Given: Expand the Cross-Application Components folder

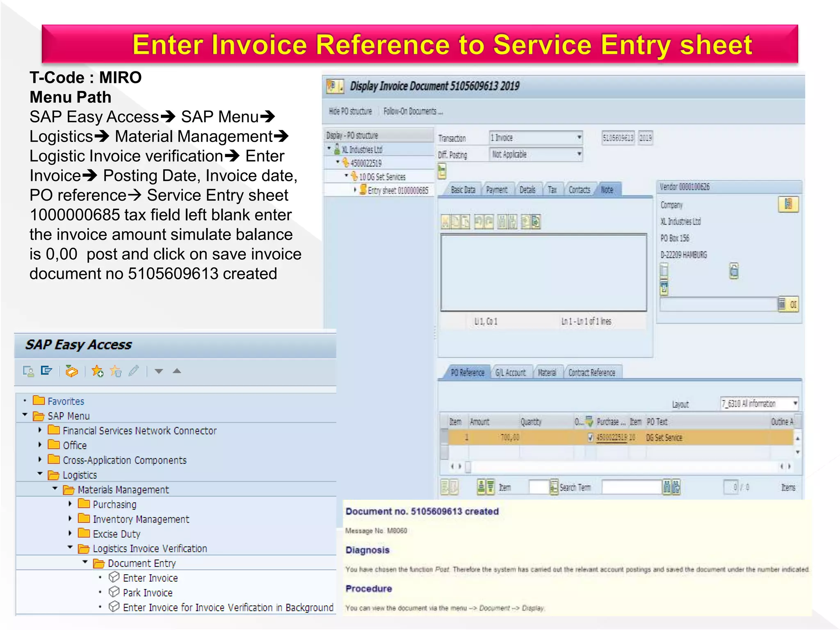Looking at the screenshot, I should coord(40,459).
